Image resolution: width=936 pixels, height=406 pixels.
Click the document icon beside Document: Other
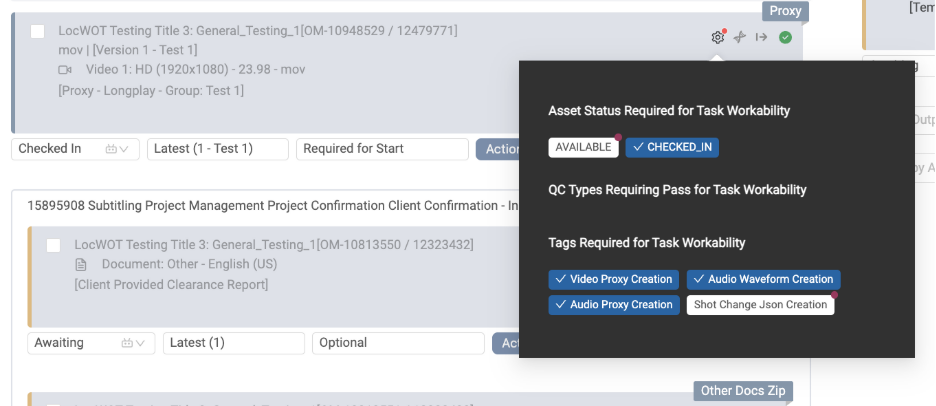coord(81,264)
